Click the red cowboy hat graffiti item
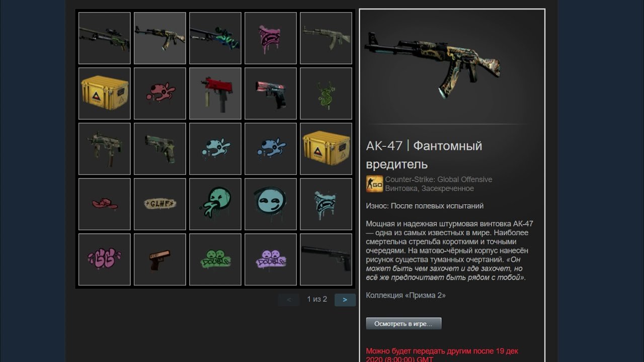The image size is (644, 362). pyautogui.click(x=105, y=204)
